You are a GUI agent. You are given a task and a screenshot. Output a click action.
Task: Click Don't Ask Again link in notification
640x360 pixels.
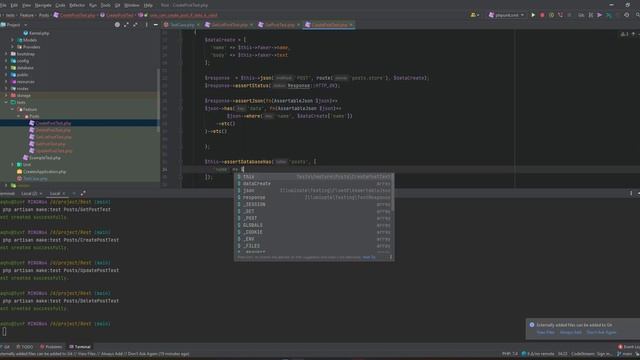click(x=601, y=332)
